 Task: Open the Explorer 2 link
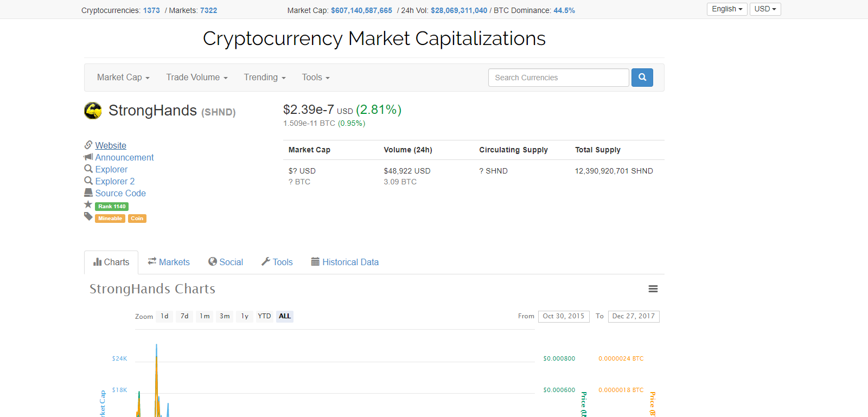coord(115,181)
